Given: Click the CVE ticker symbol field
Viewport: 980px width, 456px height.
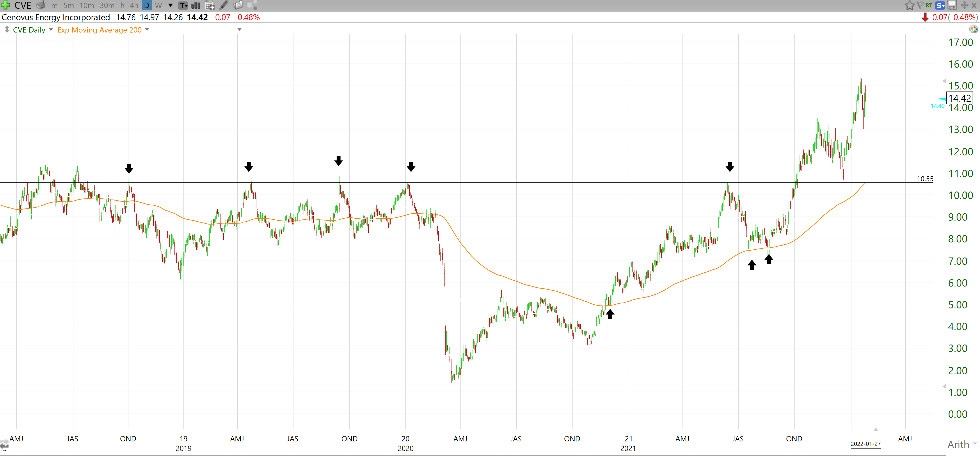Looking at the screenshot, I should point(23,5).
